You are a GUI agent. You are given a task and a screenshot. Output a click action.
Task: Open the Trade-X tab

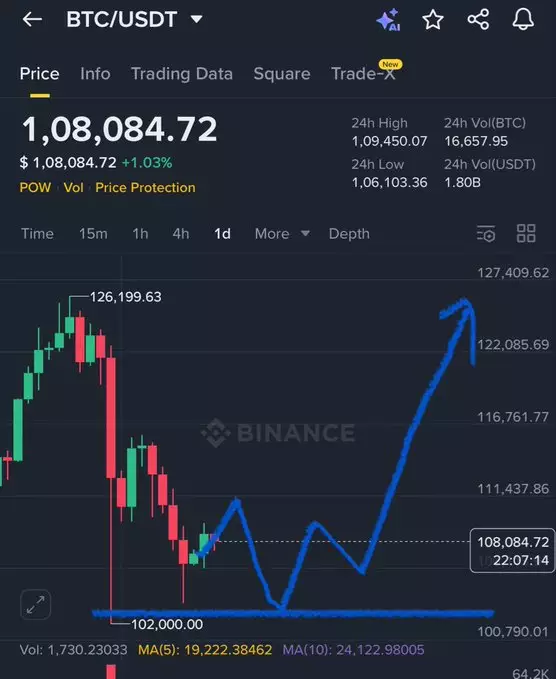(364, 73)
